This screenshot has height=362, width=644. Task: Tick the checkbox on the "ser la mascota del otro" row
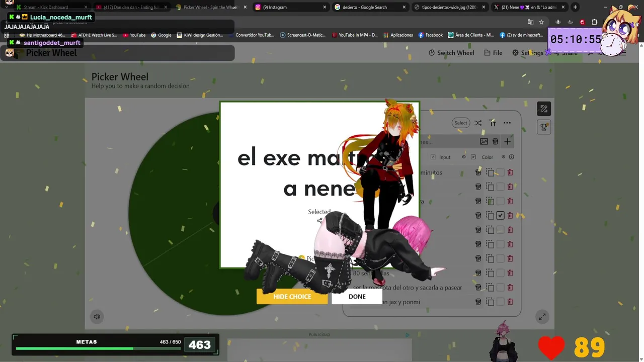pos(500,287)
